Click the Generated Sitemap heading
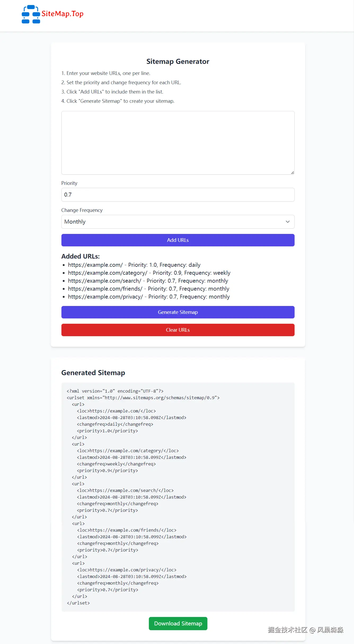The width and height of the screenshot is (354, 644). [93, 372]
